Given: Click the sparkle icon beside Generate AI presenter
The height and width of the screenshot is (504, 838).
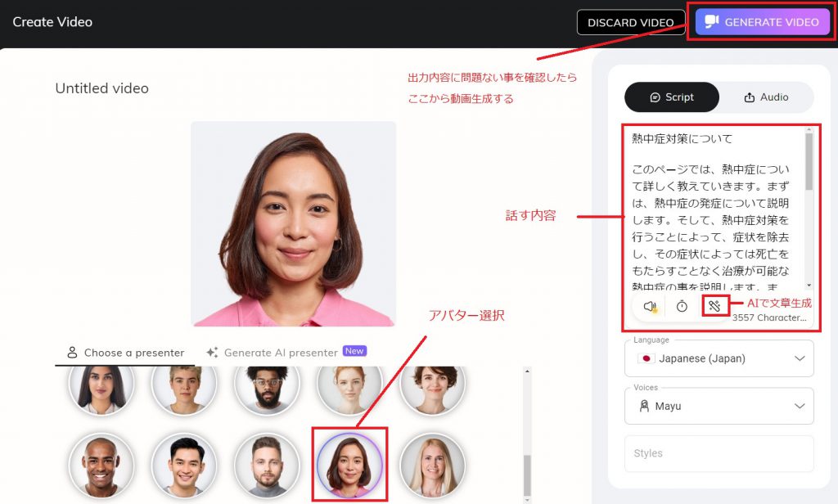Looking at the screenshot, I should [212, 353].
